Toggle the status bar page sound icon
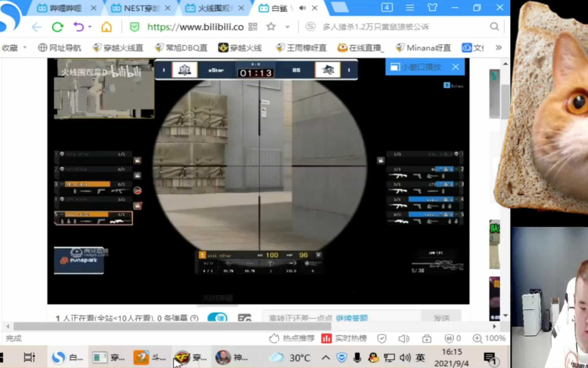Screen dimensions: 588x368 tap(404, 339)
